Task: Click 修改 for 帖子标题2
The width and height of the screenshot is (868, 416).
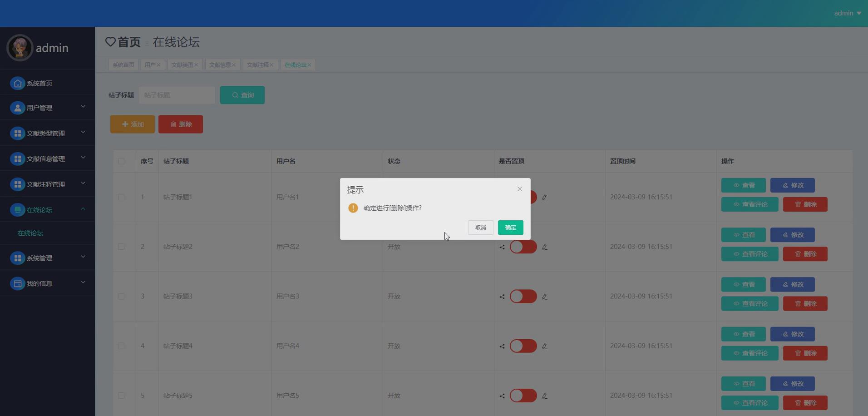Action: pos(793,235)
